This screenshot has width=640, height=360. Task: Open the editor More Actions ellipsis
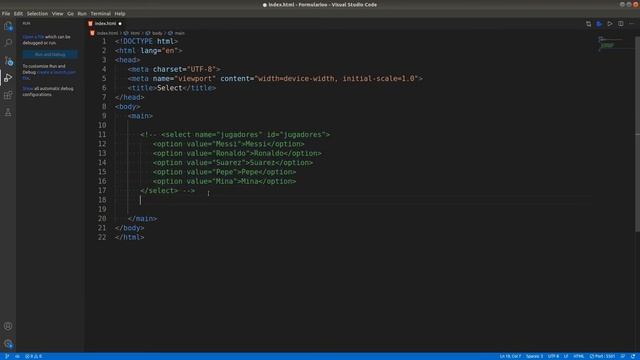click(631, 24)
